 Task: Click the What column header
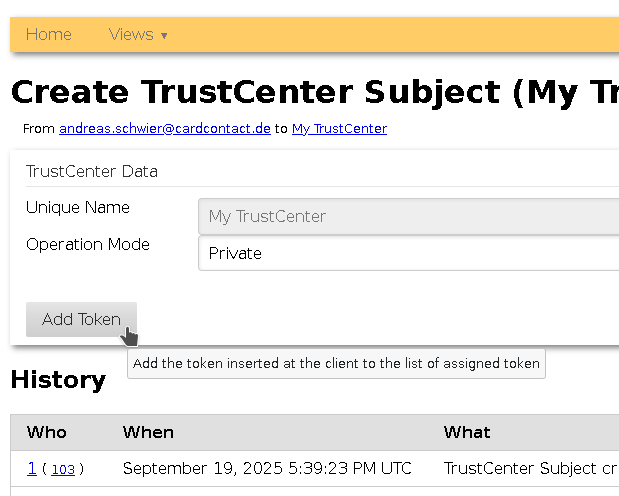467,432
